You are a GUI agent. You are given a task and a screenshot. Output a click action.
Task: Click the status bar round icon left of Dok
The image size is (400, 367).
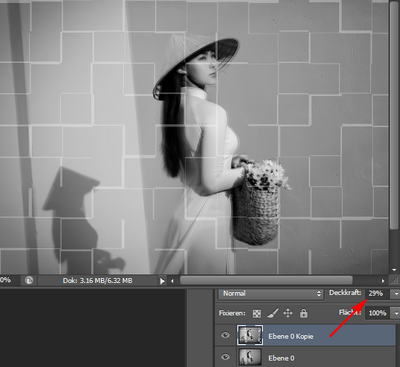point(29,281)
